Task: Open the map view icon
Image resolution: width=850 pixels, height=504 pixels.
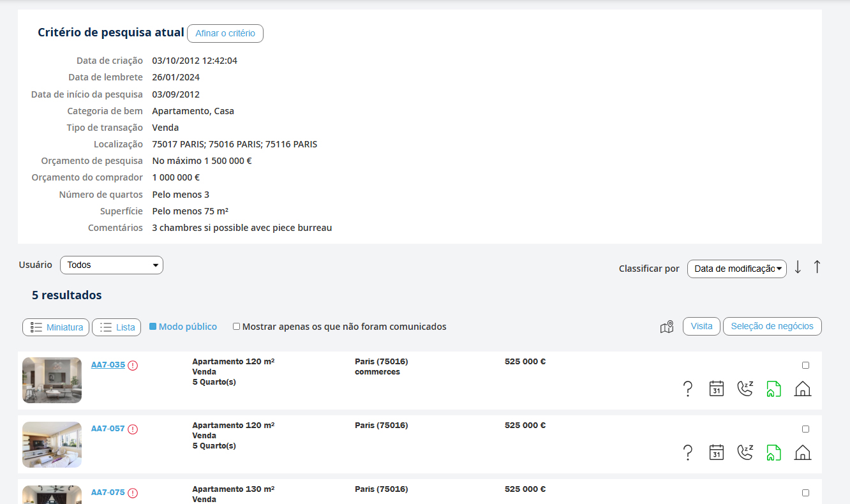Action: pos(667,327)
